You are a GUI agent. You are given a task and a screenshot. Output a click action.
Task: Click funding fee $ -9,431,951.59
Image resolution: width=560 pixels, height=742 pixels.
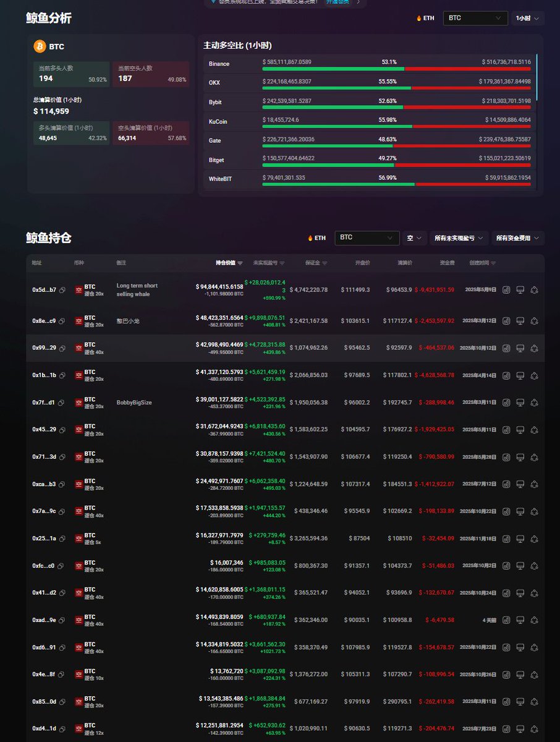(x=435, y=289)
